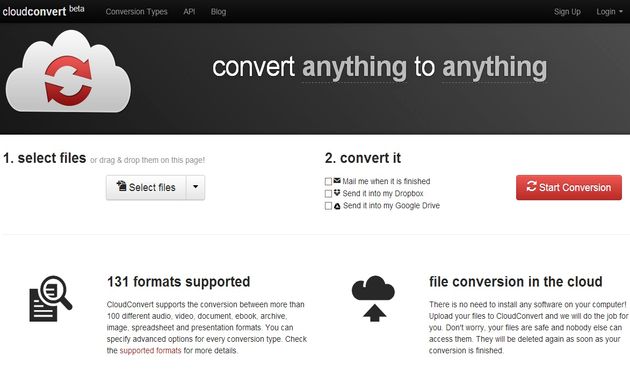The width and height of the screenshot is (630, 370).
Task: Click the Sign Up link
Action: click(x=567, y=12)
